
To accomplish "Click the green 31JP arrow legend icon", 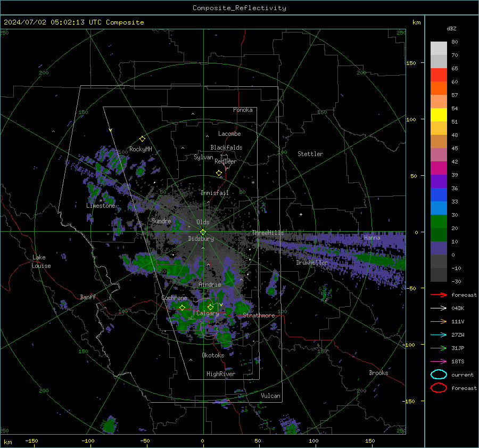I will [439, 348].
